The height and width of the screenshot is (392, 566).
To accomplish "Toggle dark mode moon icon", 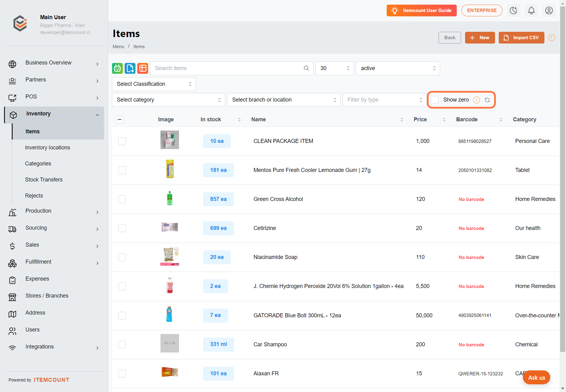I will 514,10.
